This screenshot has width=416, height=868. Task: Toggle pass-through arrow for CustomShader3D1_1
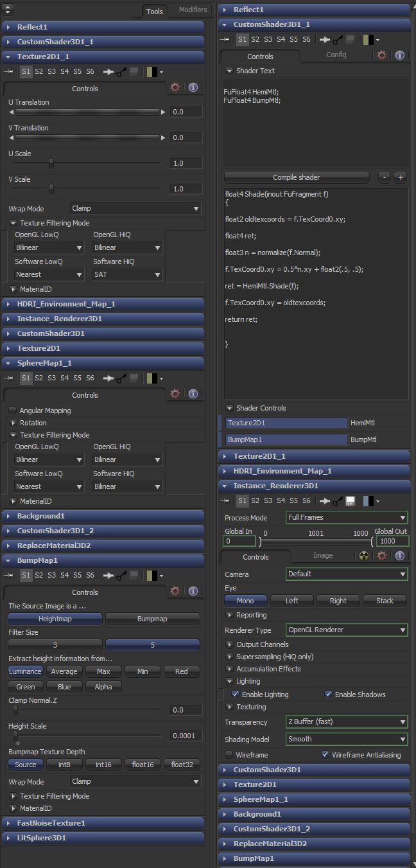pos(325,40)
